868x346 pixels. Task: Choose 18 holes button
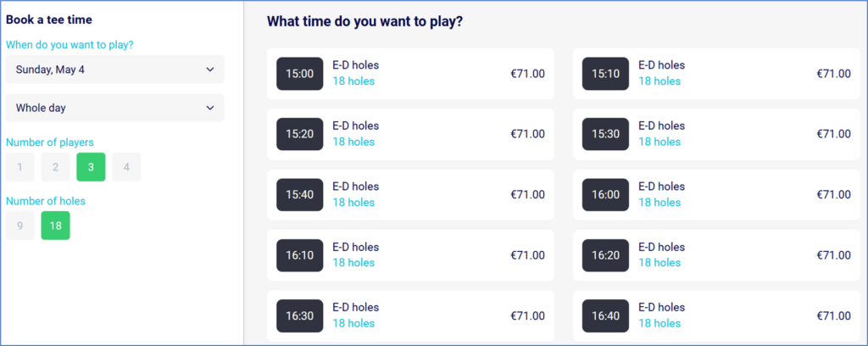[56, 226]
